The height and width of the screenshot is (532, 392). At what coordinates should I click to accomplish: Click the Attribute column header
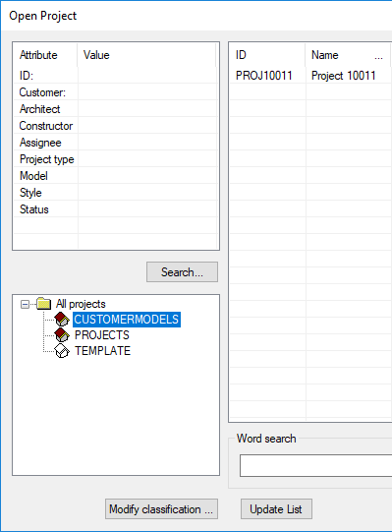[45, 55]
